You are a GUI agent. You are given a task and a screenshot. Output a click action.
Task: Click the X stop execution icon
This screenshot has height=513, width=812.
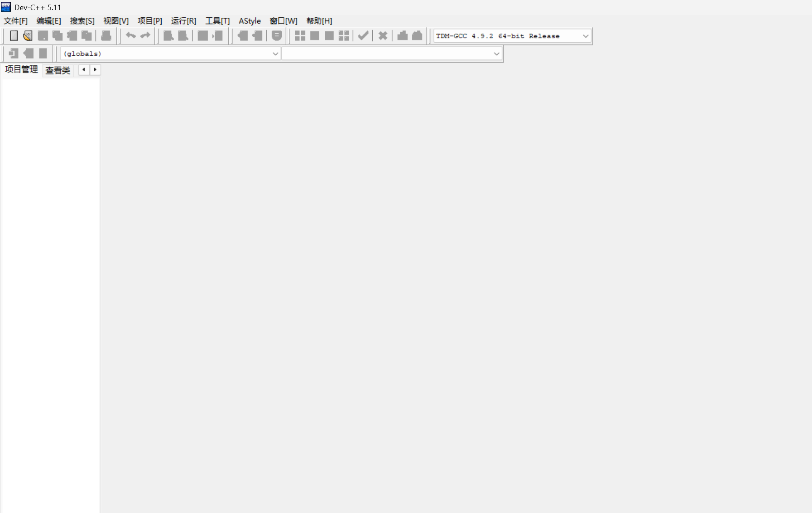[382, 36]
